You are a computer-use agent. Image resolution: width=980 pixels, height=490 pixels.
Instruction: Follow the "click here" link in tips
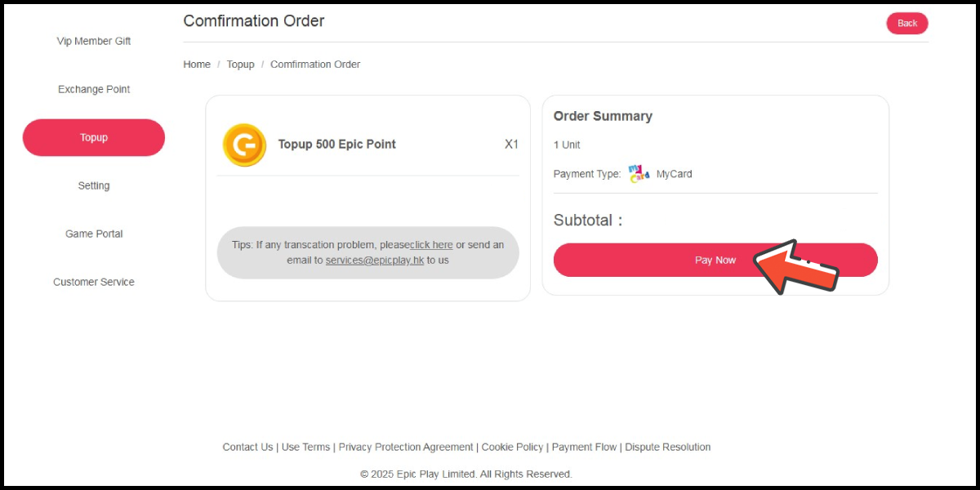pos(431,245)
